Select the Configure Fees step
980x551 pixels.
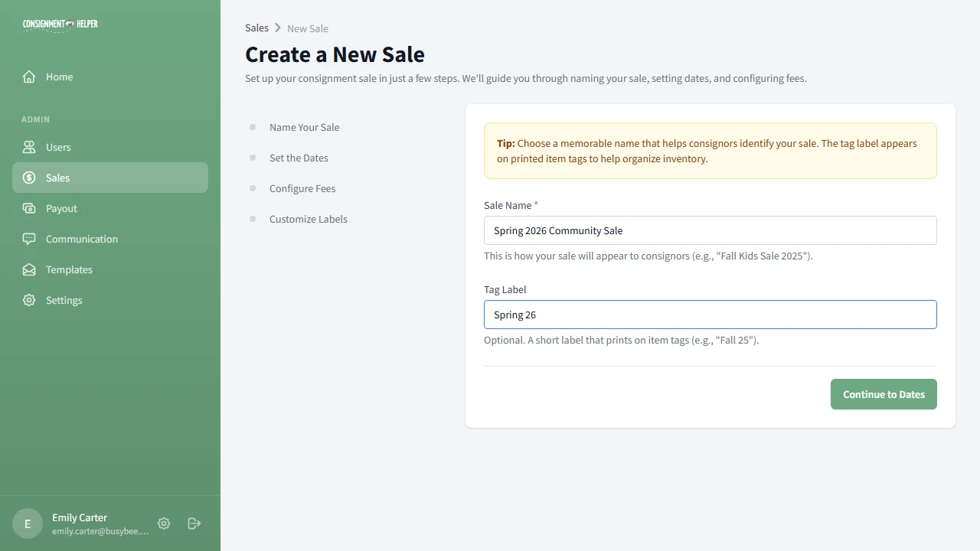coord(302,188)
